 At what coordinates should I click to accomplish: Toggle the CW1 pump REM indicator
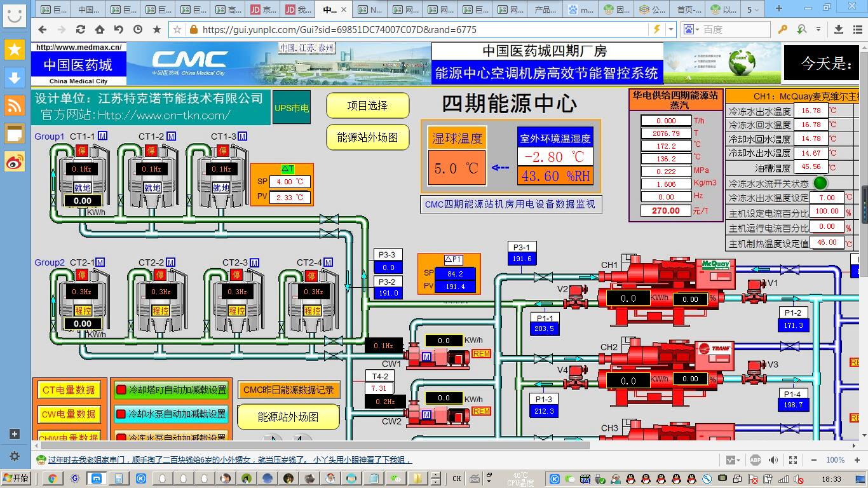click(x=482, y=353)
